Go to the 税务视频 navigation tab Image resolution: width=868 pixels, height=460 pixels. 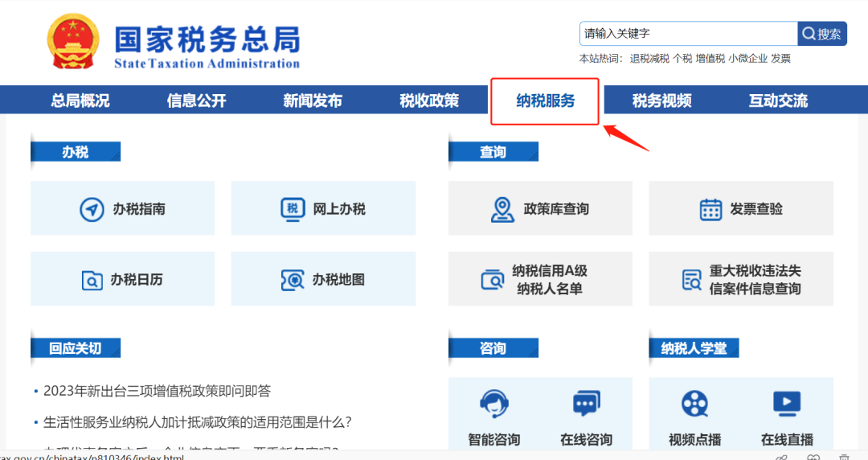point(661,101)
